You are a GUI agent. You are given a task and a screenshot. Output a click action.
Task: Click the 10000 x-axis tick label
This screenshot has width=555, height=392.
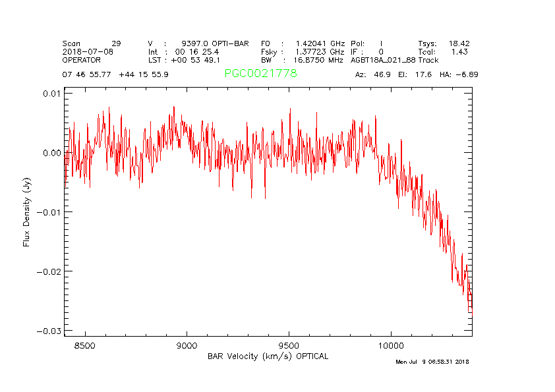coord(391,345)
